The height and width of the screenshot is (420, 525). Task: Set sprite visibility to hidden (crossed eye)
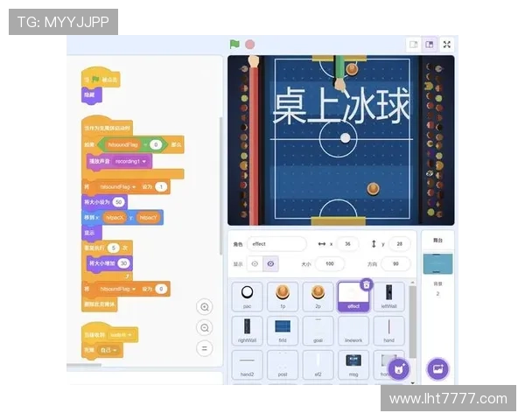coord(270,264)
